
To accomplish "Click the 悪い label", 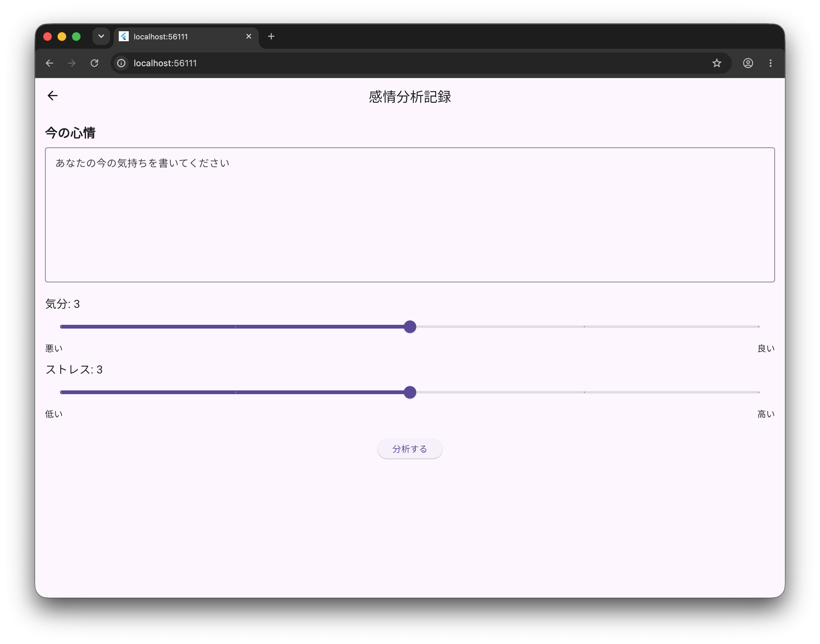I will pyautogui.click(x=54, y=349).
